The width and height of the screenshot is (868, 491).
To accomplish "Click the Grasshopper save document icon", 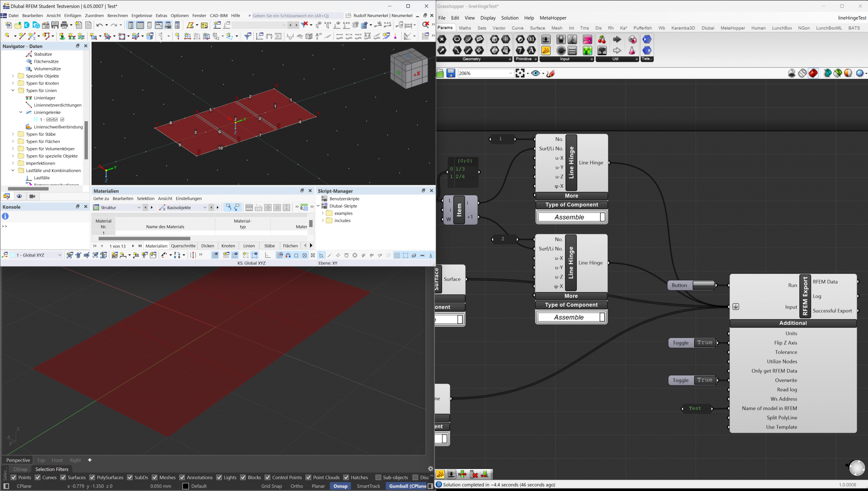I will 451,73.
